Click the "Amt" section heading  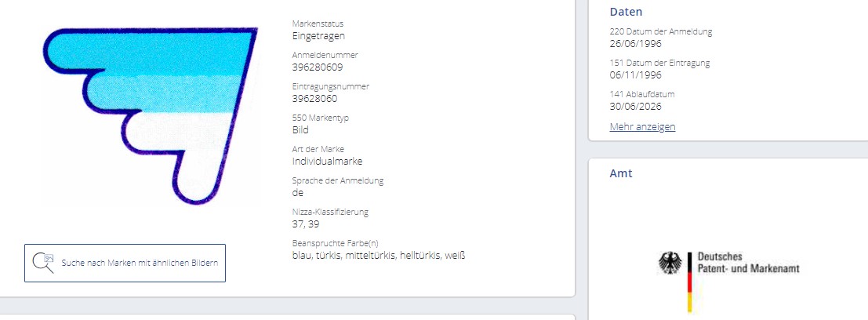(x=620, y=173)
